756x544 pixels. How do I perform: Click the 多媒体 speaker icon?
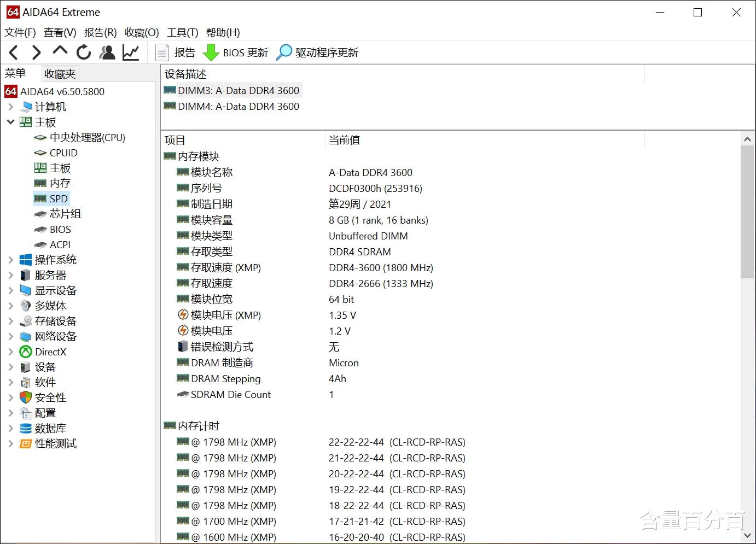pos(26,306)
